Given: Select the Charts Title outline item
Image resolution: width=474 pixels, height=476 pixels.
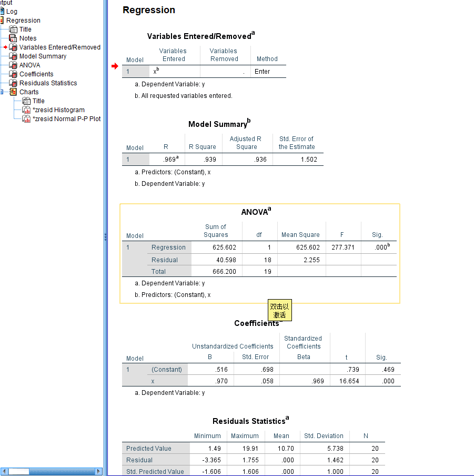Looking at the screenshot, I should [x=38, y=101].
